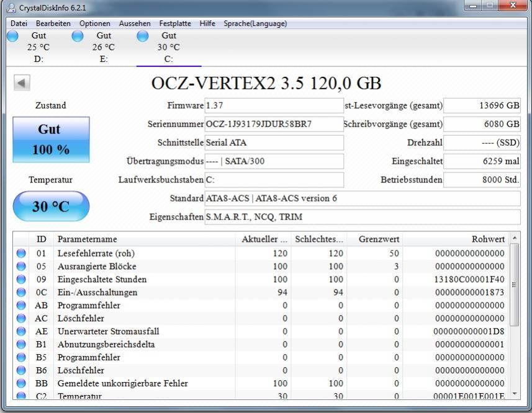Sort by the ID column header
Screen dimensions: 532x413
point(42,239)
